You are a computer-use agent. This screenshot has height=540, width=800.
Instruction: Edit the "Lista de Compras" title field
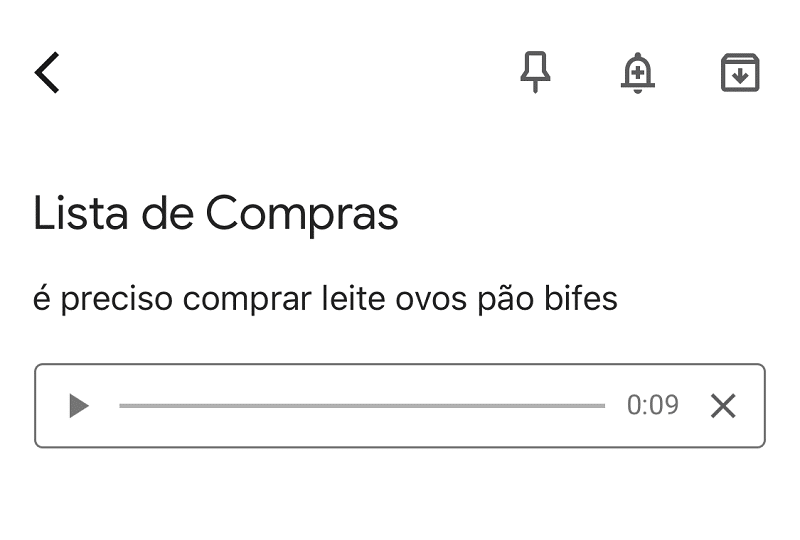click(x=216, y=214)
